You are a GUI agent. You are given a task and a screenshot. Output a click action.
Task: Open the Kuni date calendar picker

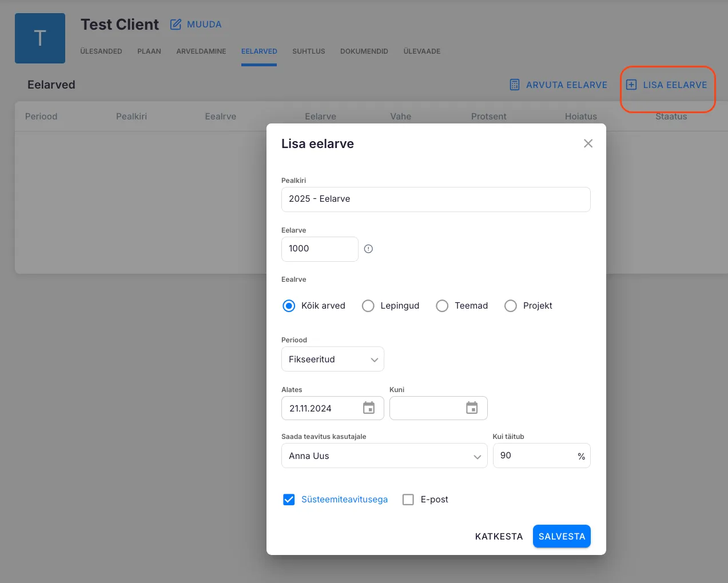coord(472,408)
